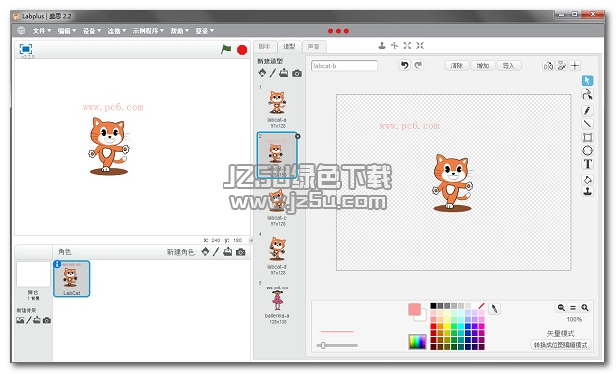Select the labcat-a costume thumbnail
The height and width of the screenshot is (374, 616).
point(277,106)
